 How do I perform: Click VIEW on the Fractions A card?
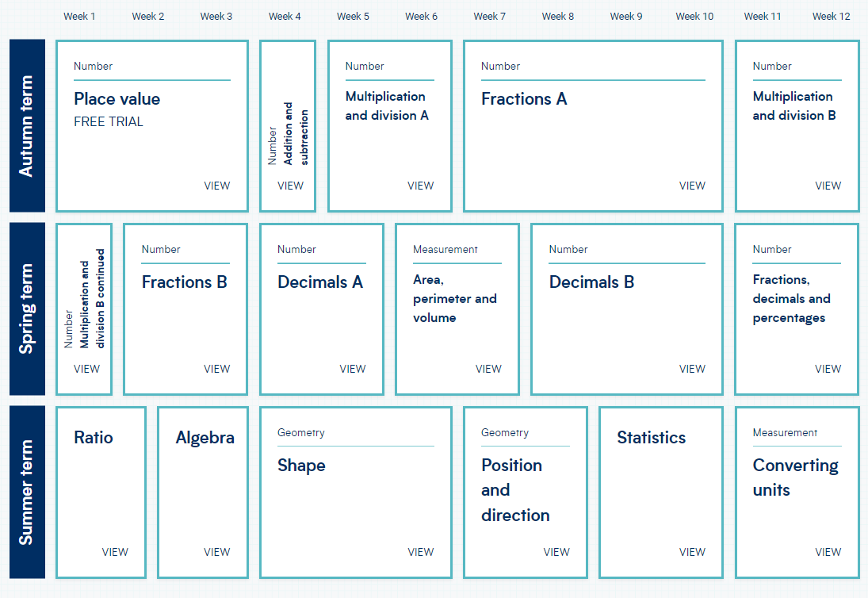pos(692,186)
